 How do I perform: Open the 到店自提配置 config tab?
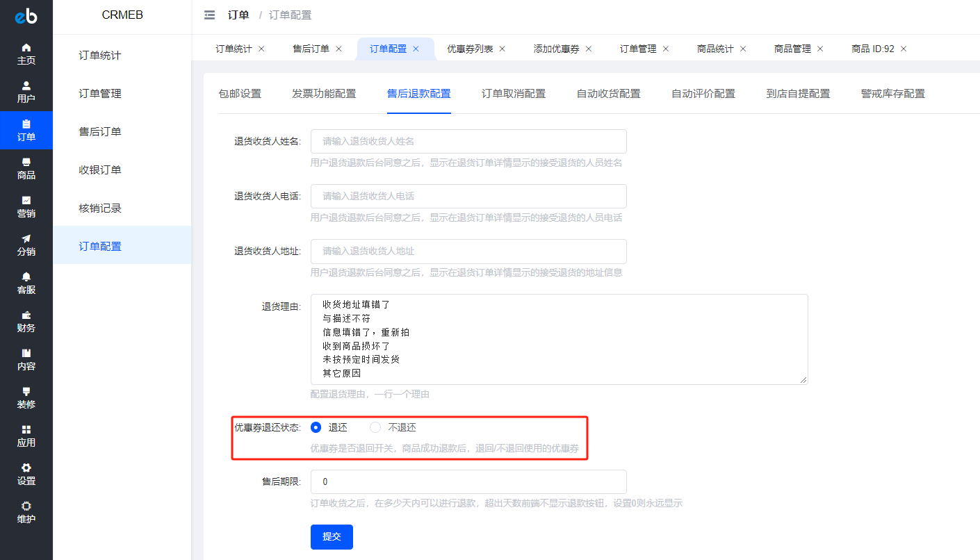(798, 93)
